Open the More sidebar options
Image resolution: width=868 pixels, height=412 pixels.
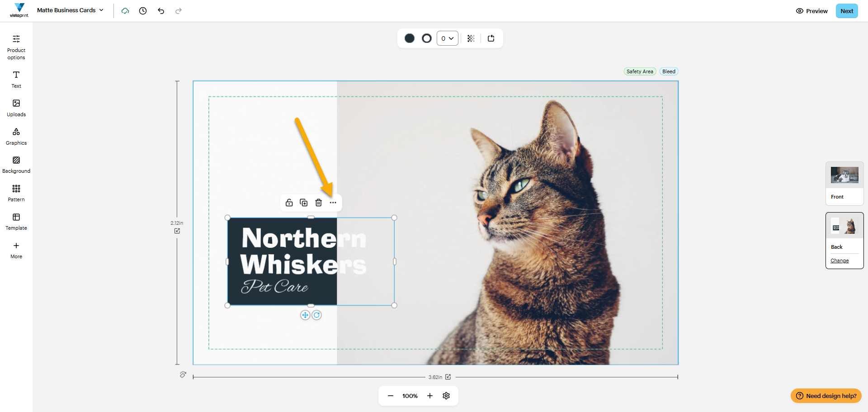tap(16, 250)
